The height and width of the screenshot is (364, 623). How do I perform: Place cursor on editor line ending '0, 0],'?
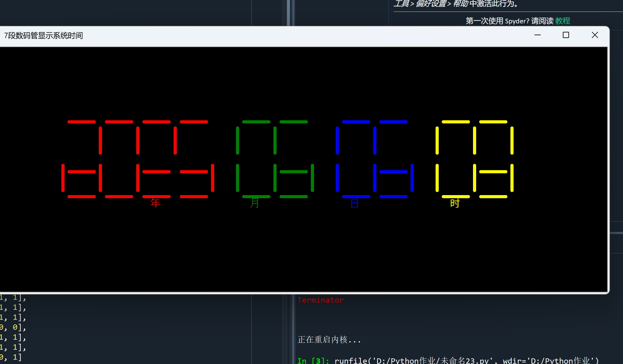[14, 327]
